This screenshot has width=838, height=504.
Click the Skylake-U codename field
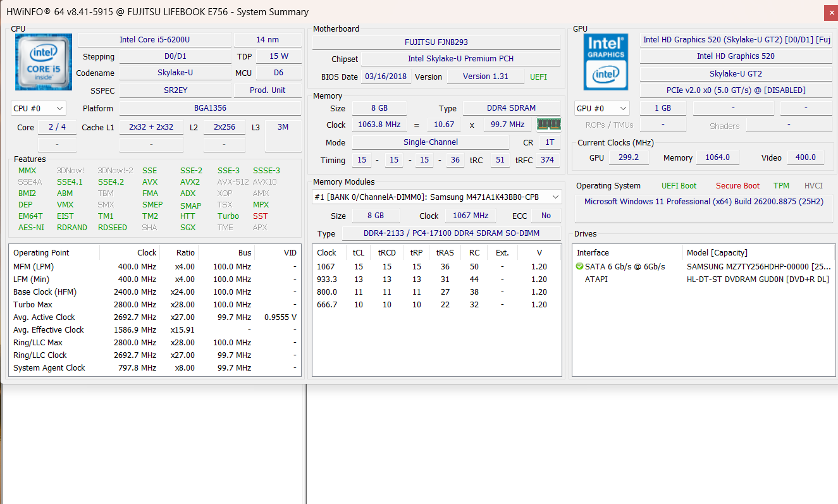(x=175, y=73)
